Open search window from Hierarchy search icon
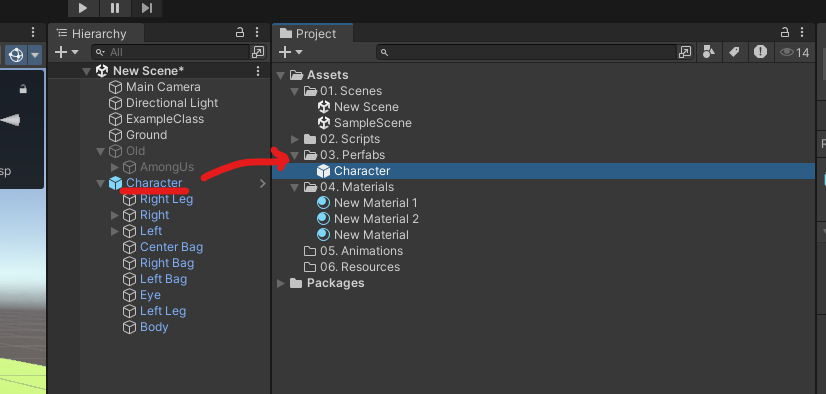The height and width of the screenshot is (394, 826). [258, 52]
